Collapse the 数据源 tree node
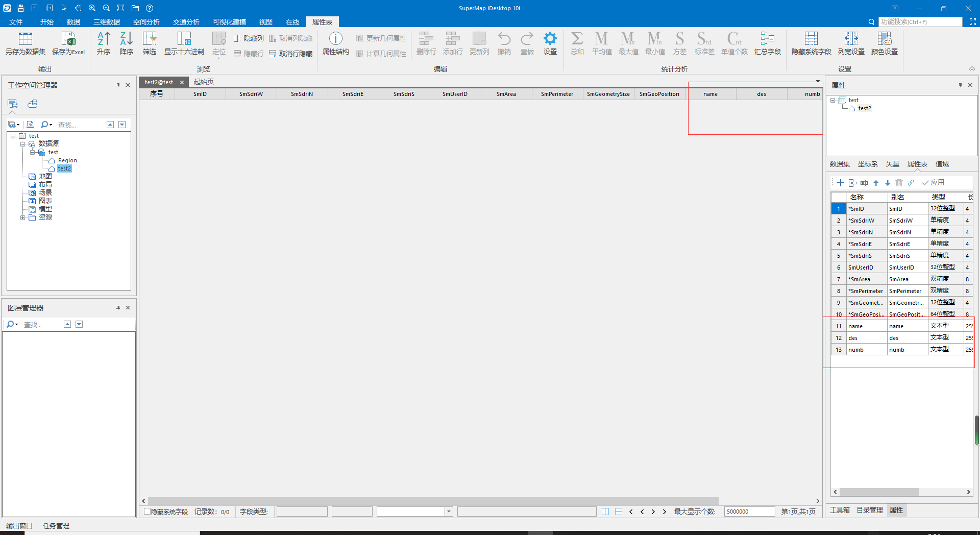This screenshot has width=980, height=535. pyautogui.click(x=22, y=144)
